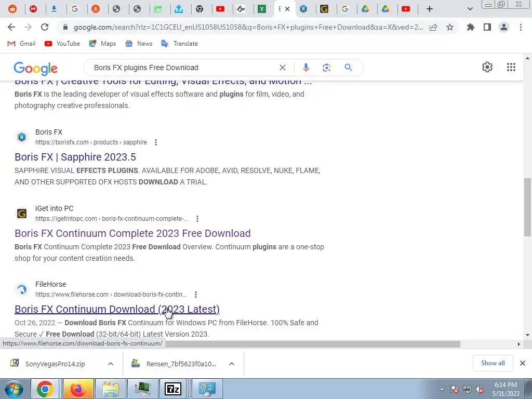Open a new browser tab

(430, 9)
